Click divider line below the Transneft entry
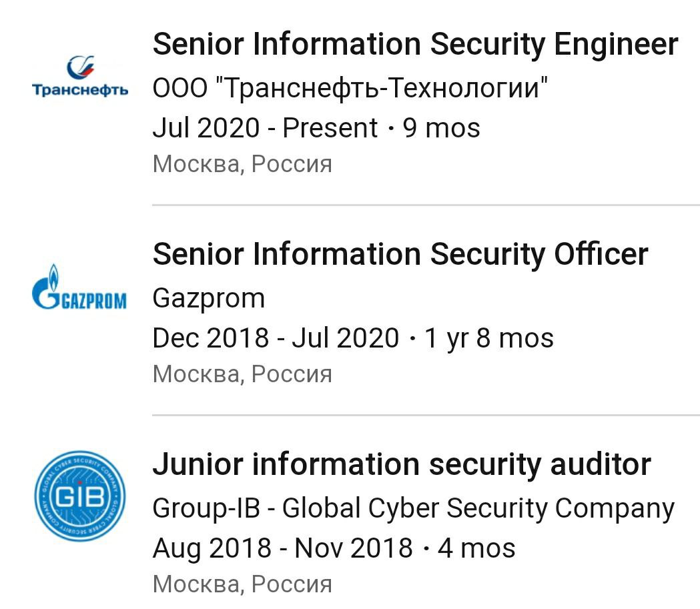The image size is (700, 609). click(x=426, y=205)
